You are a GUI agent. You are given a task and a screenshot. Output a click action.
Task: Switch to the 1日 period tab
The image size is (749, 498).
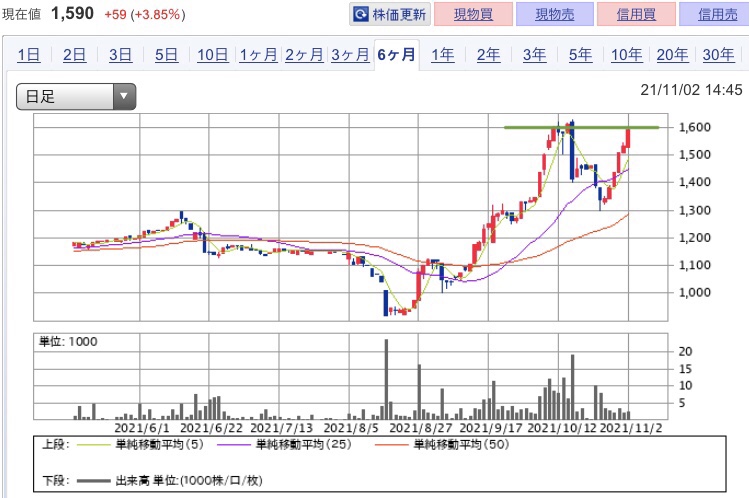(x=29, y=55)
